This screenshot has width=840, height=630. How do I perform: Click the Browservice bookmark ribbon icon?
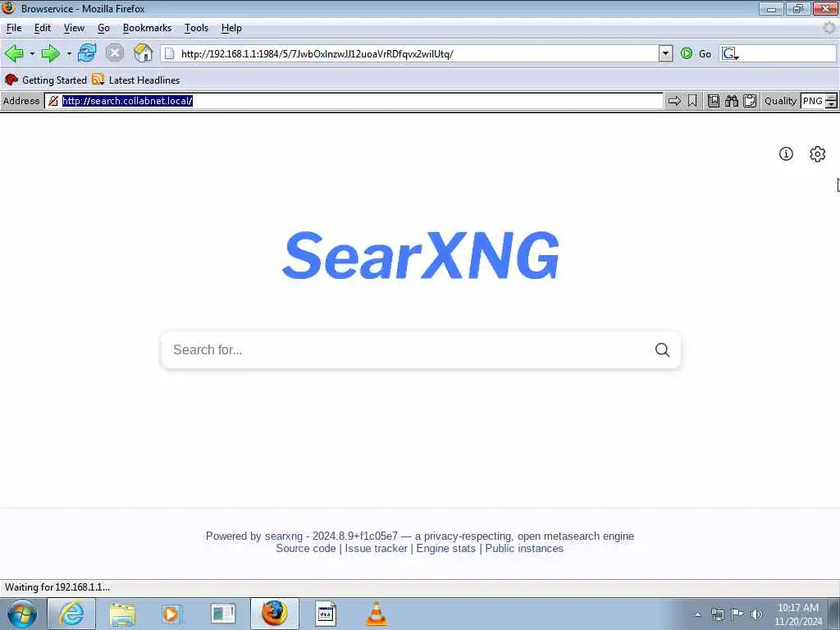[x=692, y=101]
